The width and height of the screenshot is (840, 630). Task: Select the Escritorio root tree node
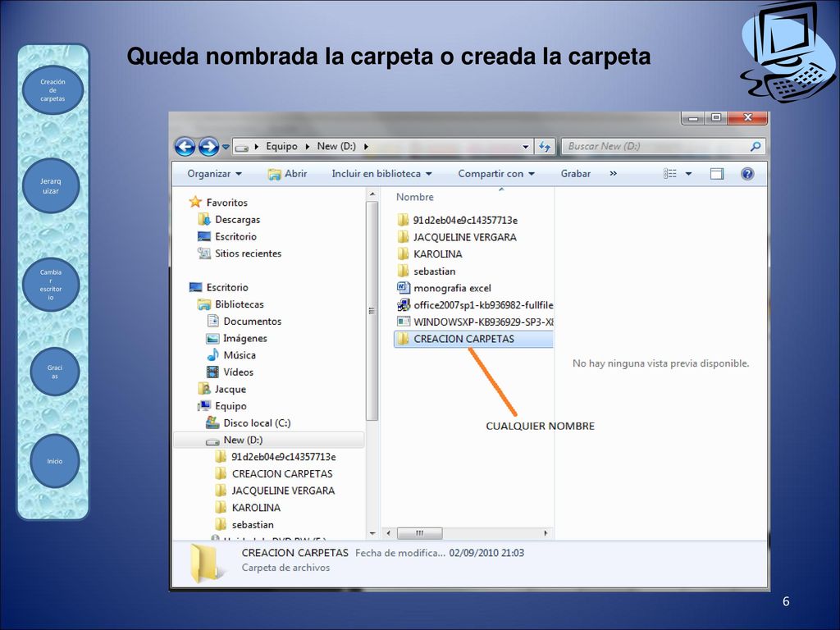point(218,287)
